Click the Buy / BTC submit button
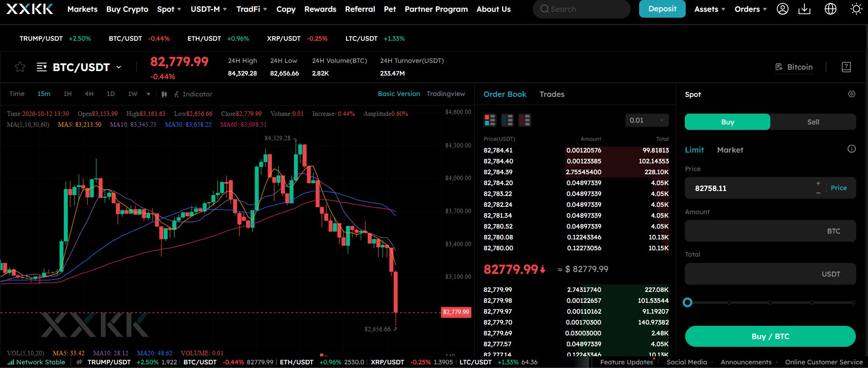Viewport: 868px width, 368px height. (770, 336)
